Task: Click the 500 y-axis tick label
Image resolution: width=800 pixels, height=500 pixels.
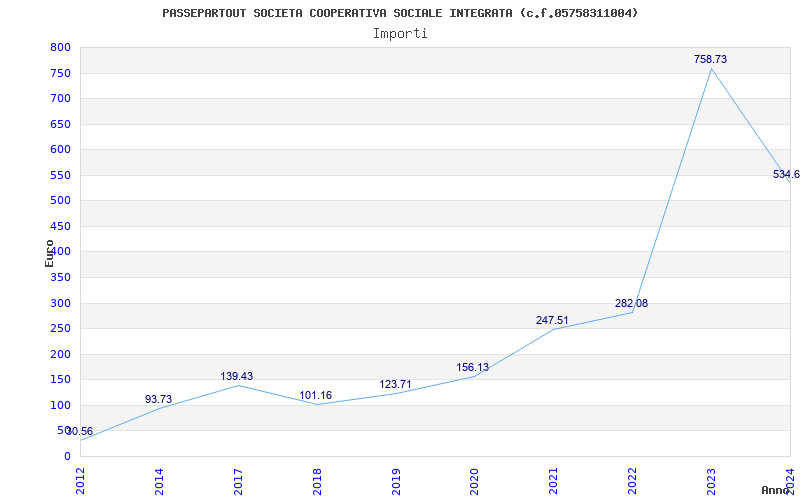Action: click(60, 201)
